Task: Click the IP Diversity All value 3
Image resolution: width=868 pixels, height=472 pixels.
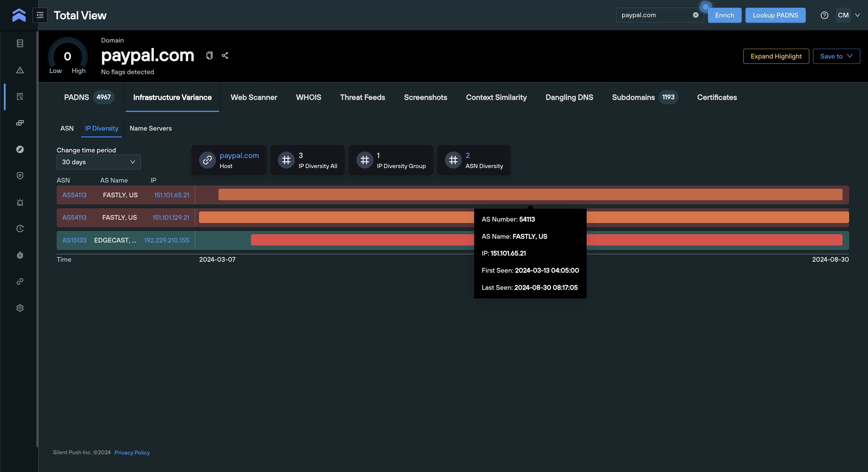Action: (301, 155)
